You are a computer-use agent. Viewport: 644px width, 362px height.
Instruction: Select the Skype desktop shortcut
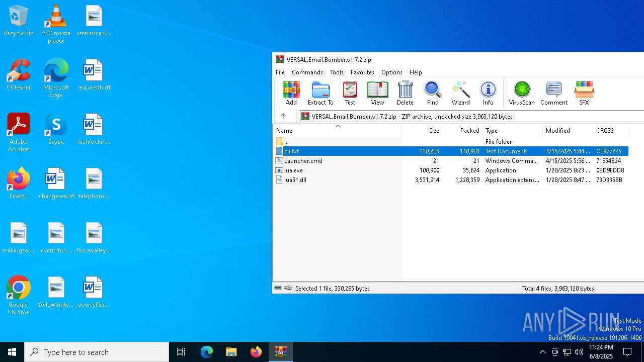56,130
